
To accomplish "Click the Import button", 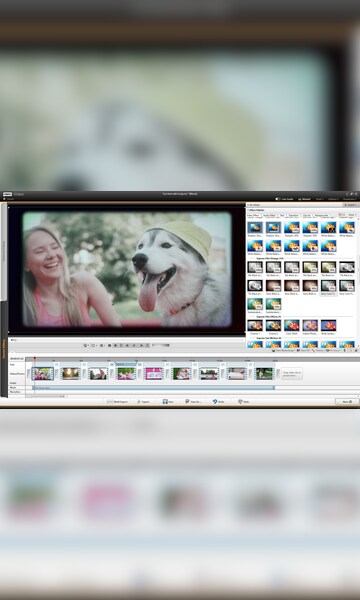I will point(351,205).
